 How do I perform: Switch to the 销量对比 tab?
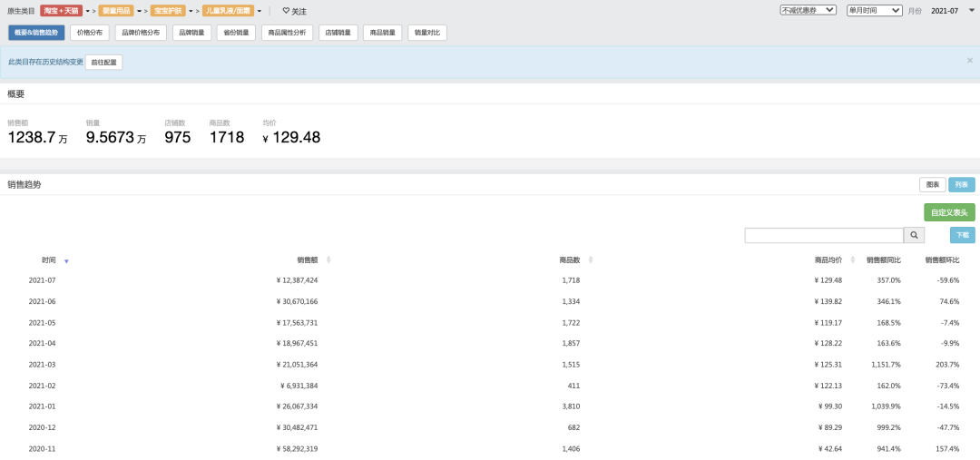pos(427,34)
